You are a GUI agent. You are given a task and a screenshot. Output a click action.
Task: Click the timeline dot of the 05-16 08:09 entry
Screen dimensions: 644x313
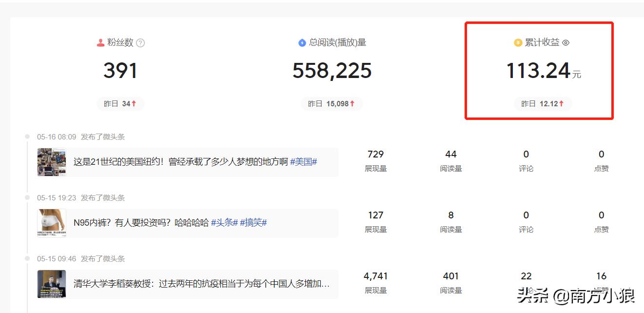[28, 137]
